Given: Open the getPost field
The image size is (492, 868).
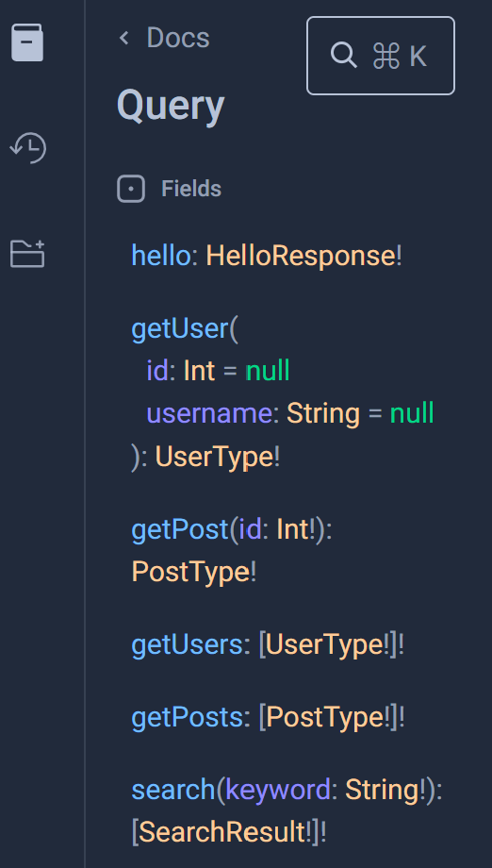Looking at the screenshot, I should coord(180,530).
